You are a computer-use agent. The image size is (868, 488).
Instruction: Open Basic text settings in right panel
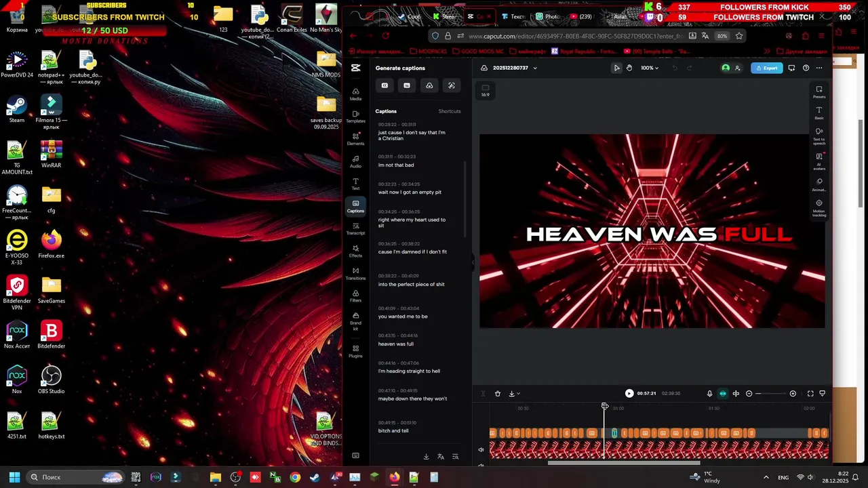coord(819,113)
